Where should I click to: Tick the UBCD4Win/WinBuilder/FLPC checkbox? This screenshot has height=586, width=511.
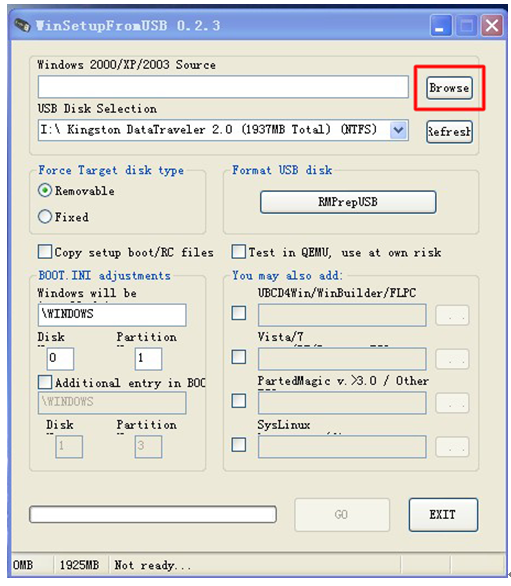pyautogui.click(x=238, y=313)
